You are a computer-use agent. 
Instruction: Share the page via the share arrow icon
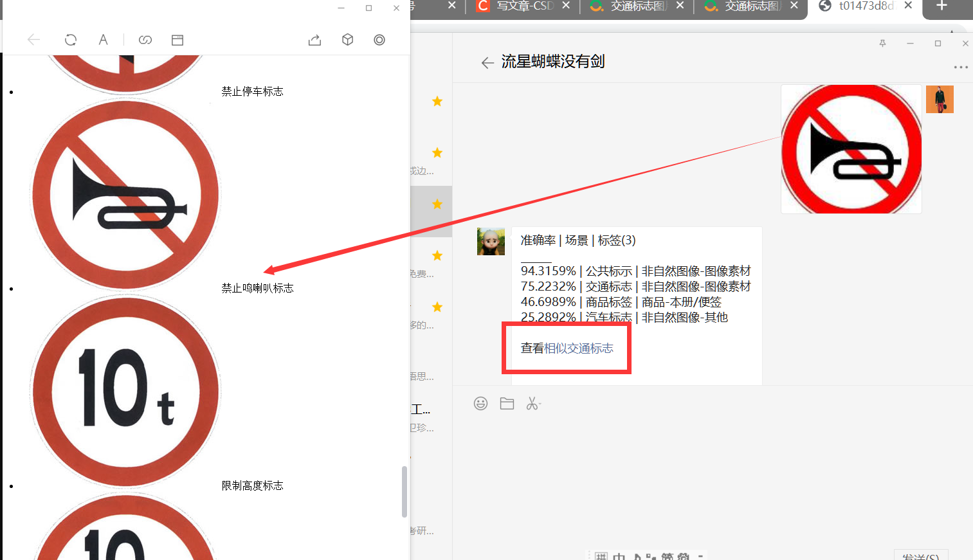[314, 40]
